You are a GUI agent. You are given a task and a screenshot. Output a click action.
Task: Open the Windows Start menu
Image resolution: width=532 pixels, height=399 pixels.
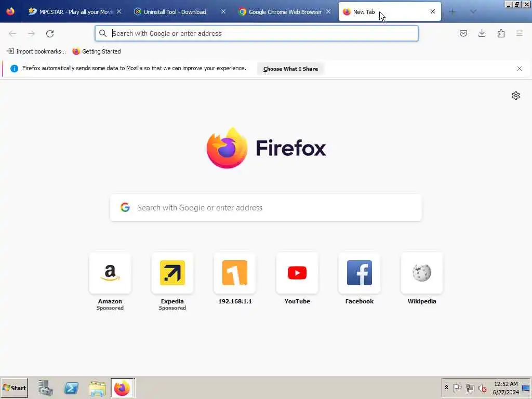14,388
